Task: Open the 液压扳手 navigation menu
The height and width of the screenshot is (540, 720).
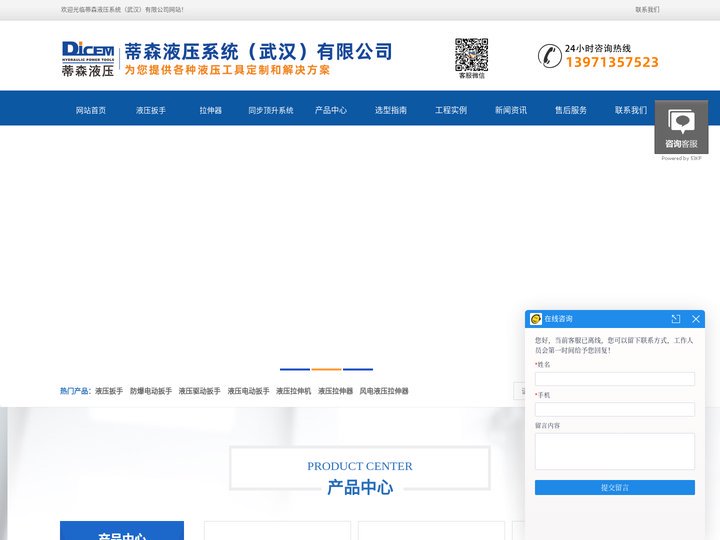Action: point(151,110)
